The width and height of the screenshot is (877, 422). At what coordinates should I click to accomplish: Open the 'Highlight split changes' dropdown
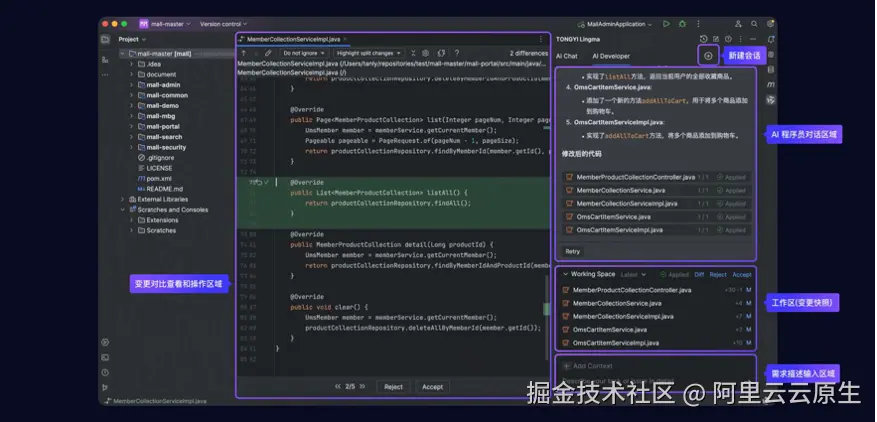tap(369, 53)
